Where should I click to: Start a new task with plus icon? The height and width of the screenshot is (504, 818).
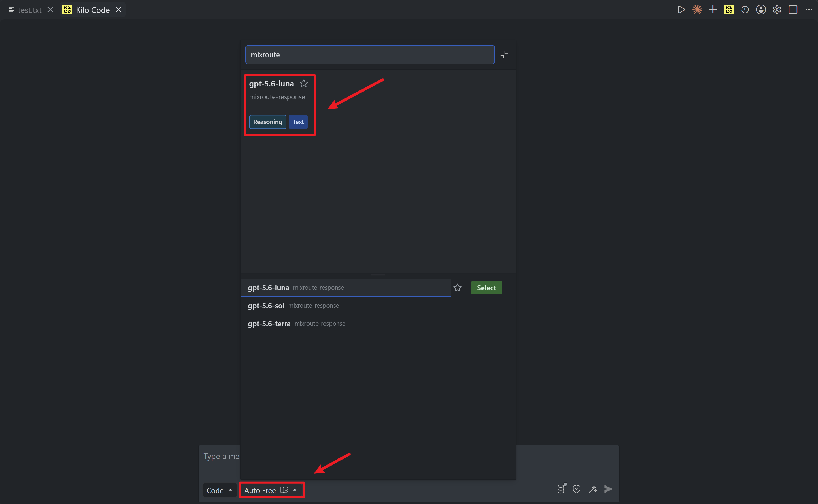coord(713,10)
